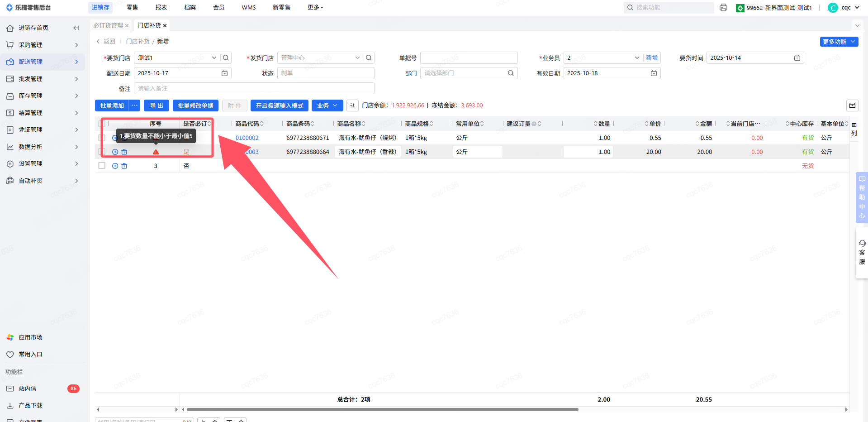Click into the 单据号 input field
This screenshot has width=868, height=422.
(x=469, y=58)
